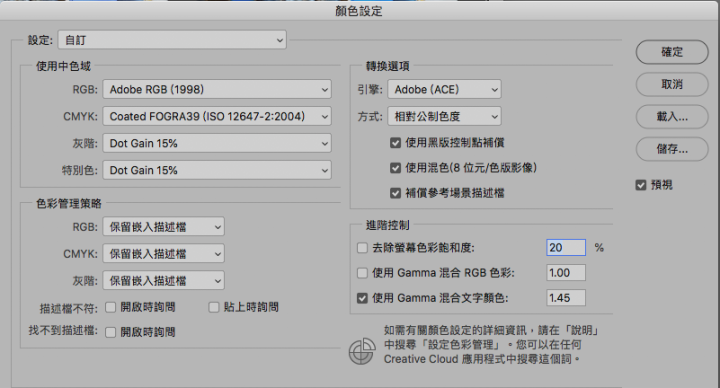Screen dimensions: 720x388
Task: Click the 載入... button
Action: click(x=672, y=117)
